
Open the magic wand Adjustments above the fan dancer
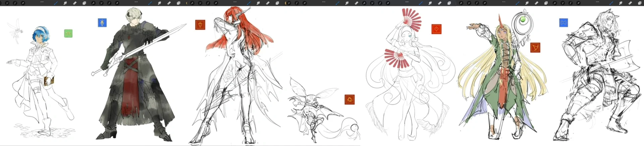pyautogui.click(x=372, y=3)
